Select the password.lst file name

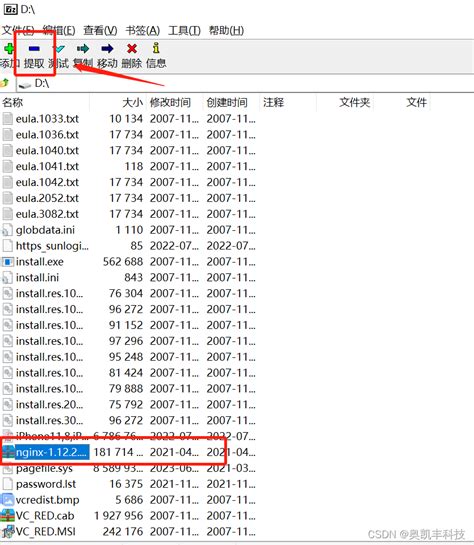pos(46,484)
